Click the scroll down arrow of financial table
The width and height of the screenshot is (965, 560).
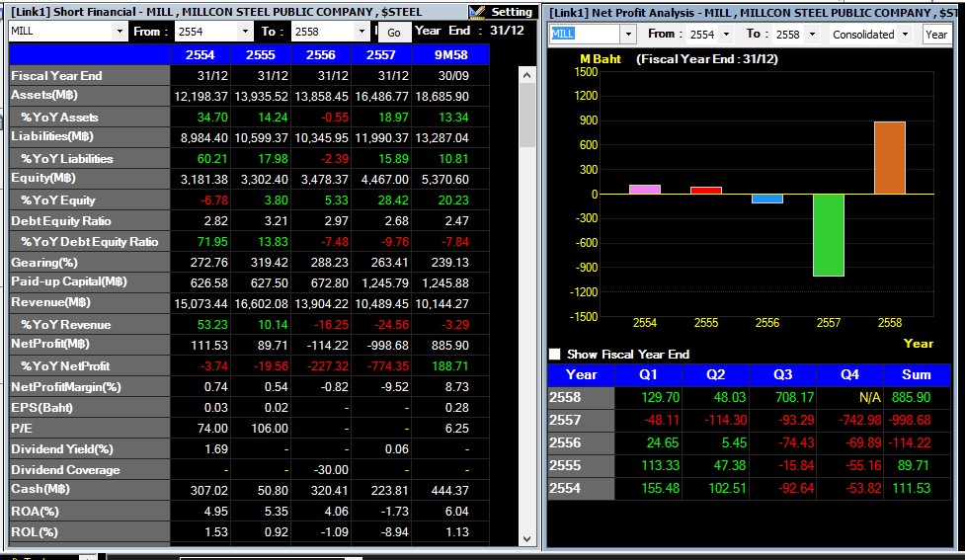526,538
